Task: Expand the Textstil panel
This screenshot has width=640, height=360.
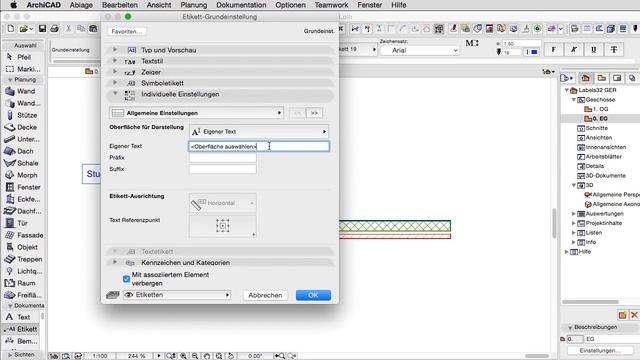Action: pos(115,60)
